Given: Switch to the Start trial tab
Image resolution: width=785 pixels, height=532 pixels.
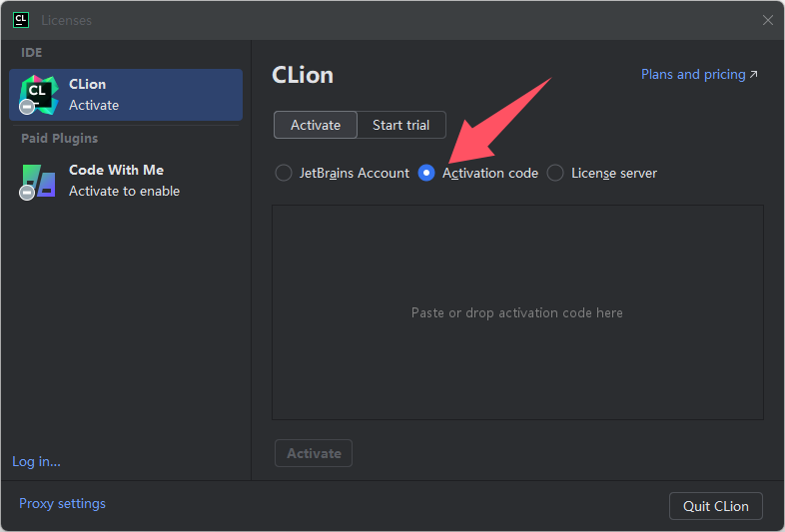Looking at the screenshot, I should click(x=401, y=125).
